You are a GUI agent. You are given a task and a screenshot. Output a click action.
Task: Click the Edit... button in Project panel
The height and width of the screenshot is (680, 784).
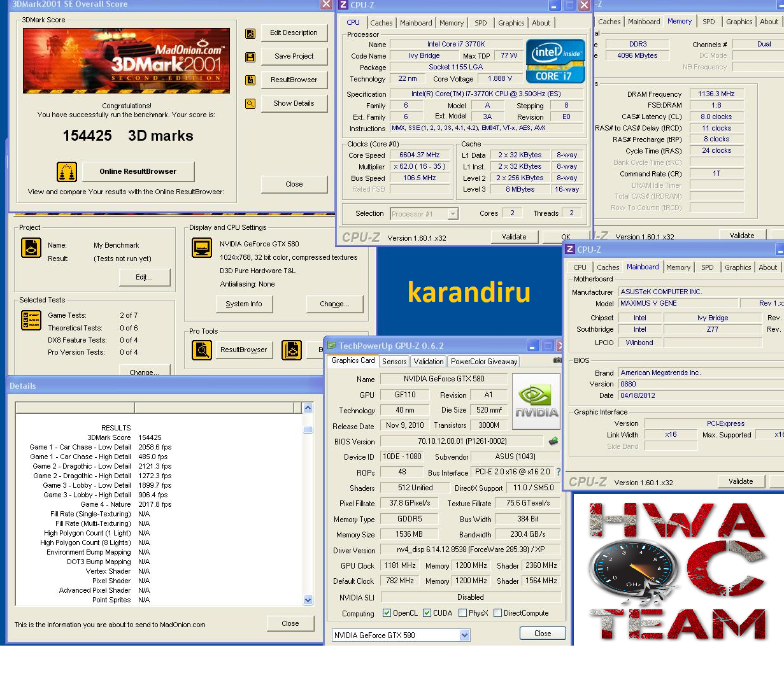pos(145,278)
